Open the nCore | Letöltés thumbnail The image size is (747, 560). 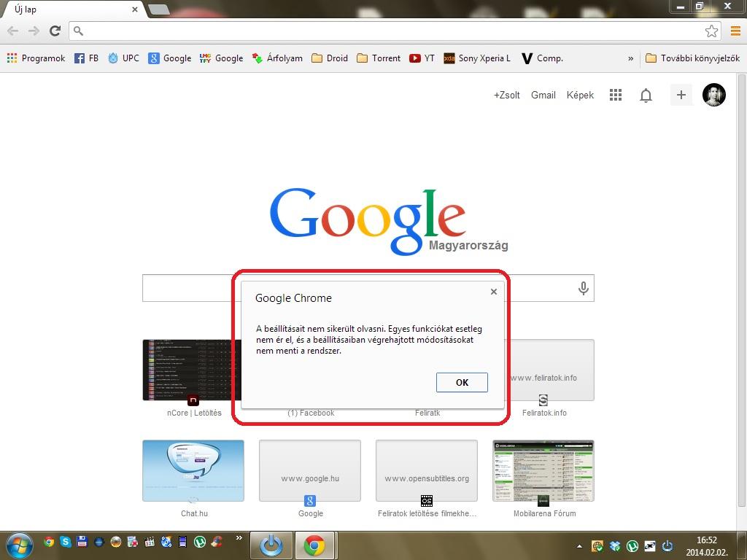(193, 370)
